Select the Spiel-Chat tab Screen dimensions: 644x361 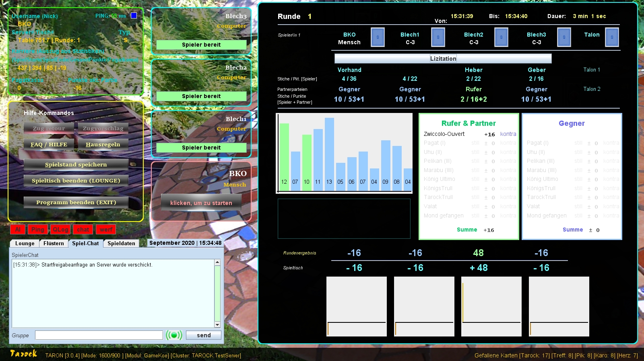tap(85, 243)
